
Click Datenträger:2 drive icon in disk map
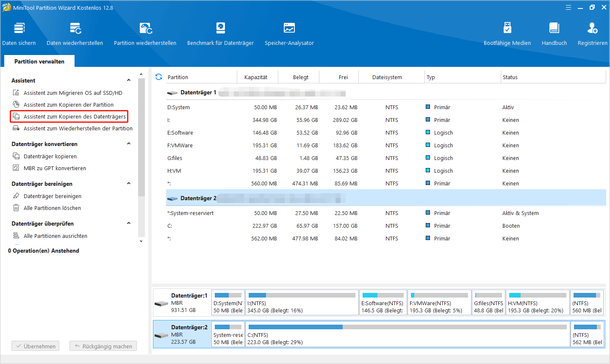coord(161,335)
